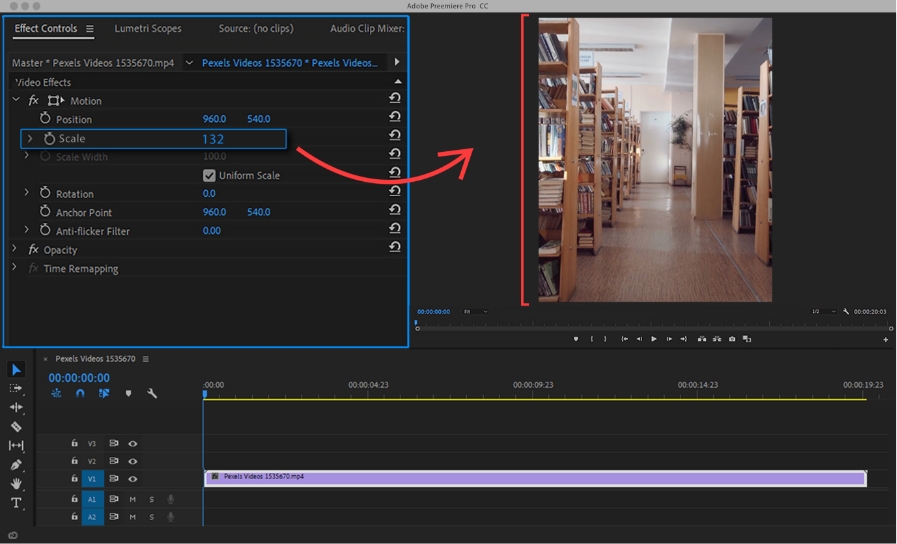Select the Ripple Edit tool
The width and height of the screenshot is (897, 544).
click(16, 408)
